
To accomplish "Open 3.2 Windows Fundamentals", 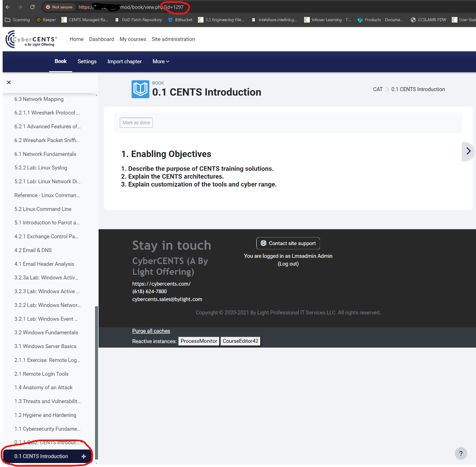I will [x=46, y=333].
